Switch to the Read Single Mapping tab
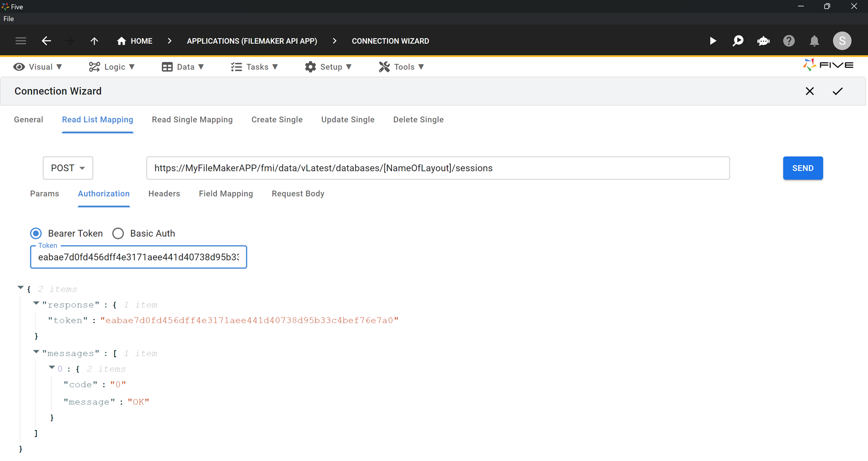 pyautogui.click(x=192, y=120)
